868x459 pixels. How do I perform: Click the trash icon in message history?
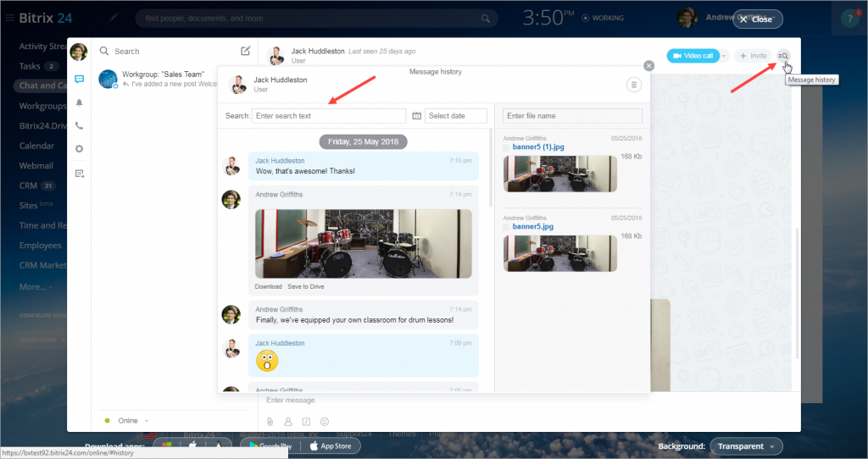click(x=634, y=85)
